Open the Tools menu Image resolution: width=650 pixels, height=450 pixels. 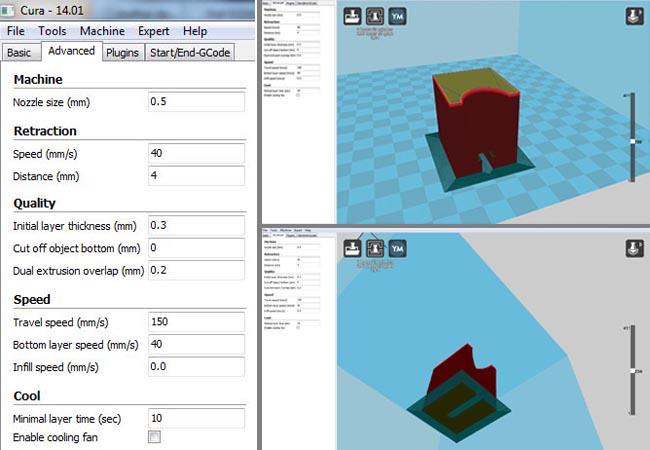52,31
